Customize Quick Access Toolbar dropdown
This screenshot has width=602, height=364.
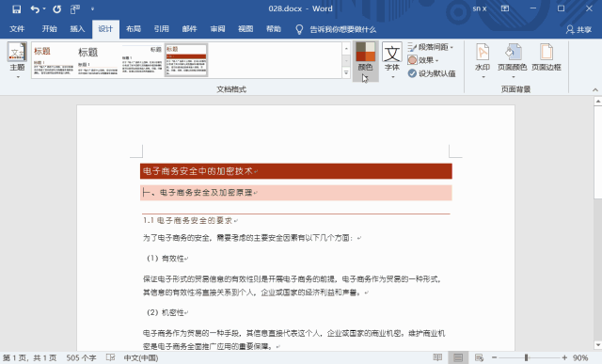pos(92,8)
